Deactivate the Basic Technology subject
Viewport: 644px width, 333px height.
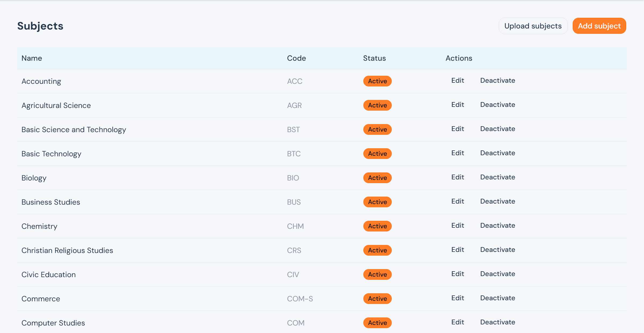pyautogui.click(x=497, y=153)
